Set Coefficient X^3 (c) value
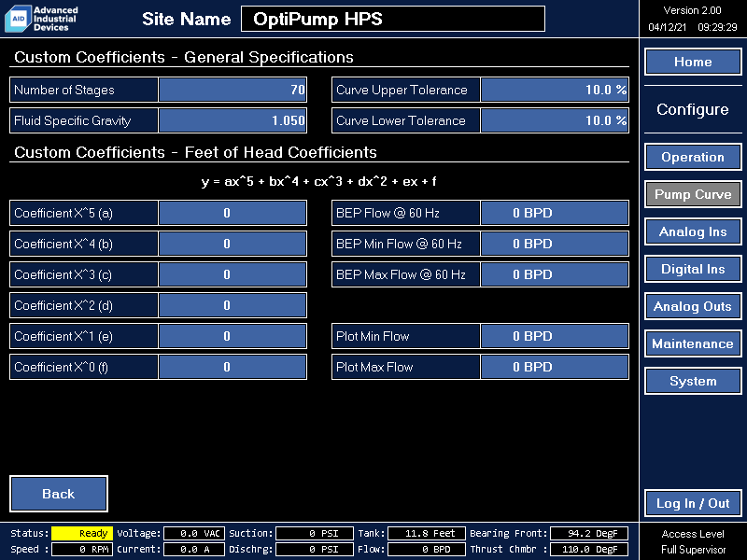The height and width of the screenshot is (560, 747). pos(233,274)
